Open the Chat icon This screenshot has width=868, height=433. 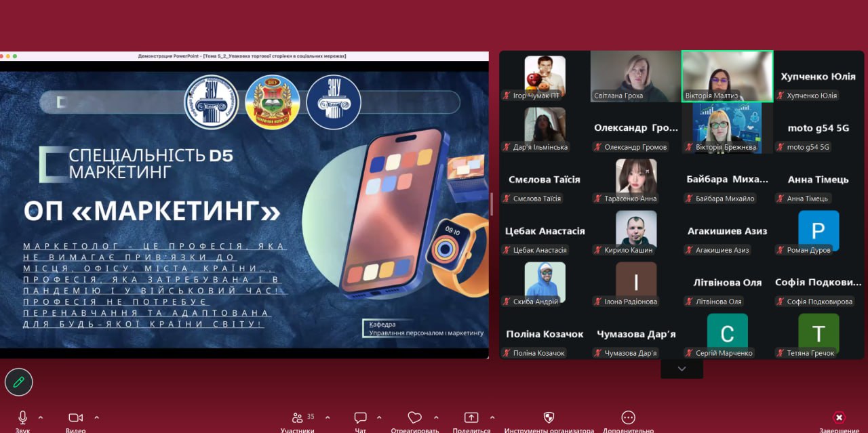(360, 417)
